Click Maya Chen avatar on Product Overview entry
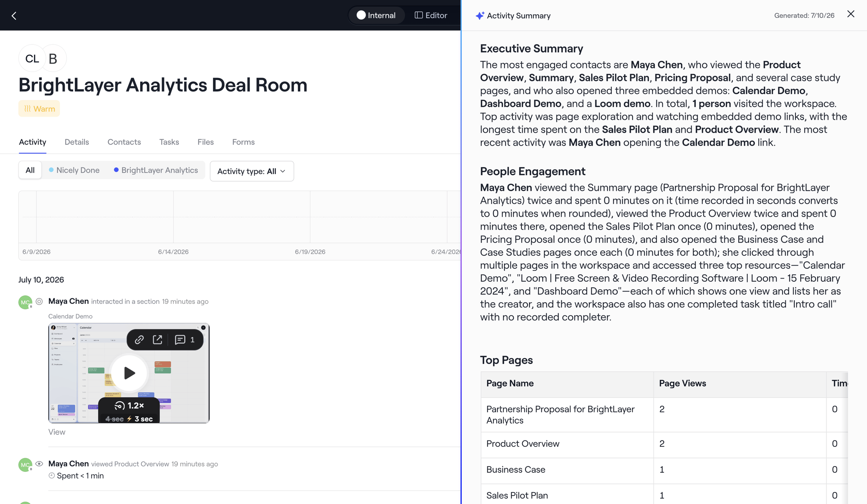Screen dimensions: 867x504 (25, 465)
